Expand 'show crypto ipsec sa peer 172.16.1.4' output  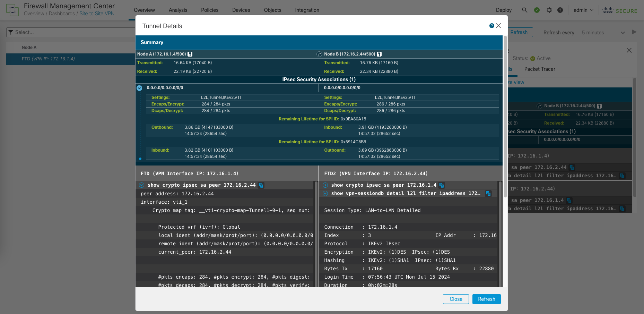coord(325,185)
